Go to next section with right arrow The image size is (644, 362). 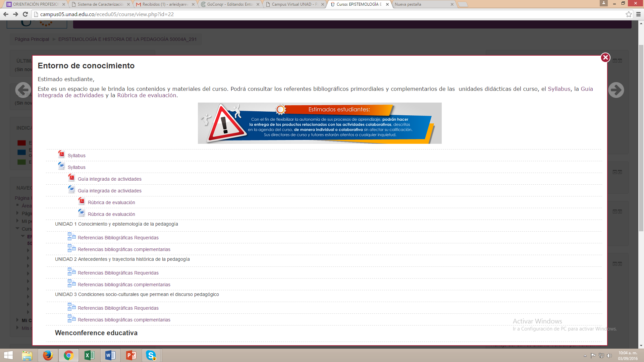(616, 90)
